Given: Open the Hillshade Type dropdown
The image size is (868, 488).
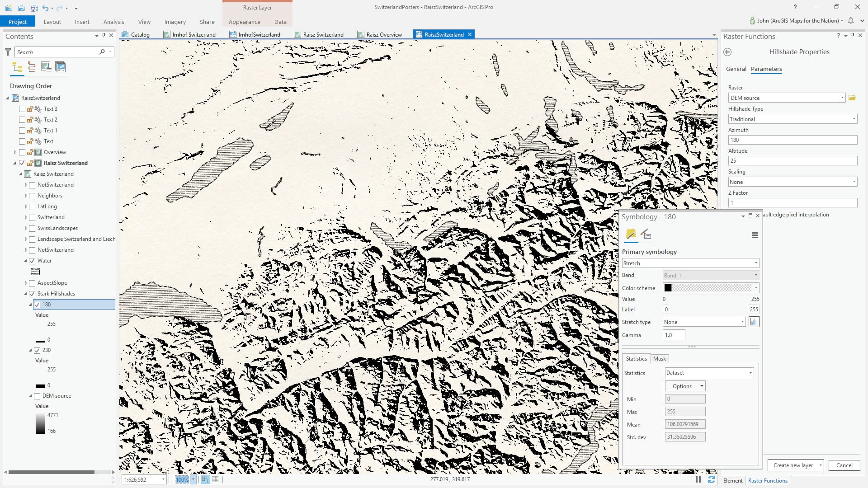Looking at the screenshot, I should click(x=792, y=119).
